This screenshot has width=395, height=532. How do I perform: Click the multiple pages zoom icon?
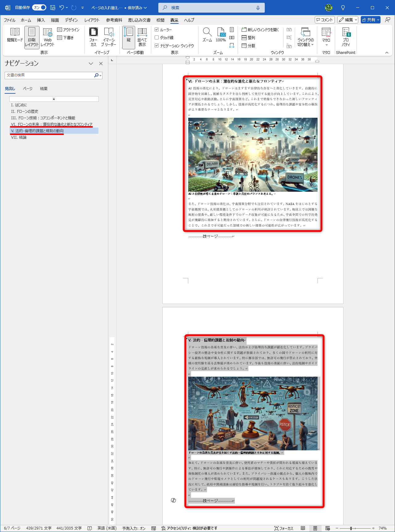[x=232, y=38]
